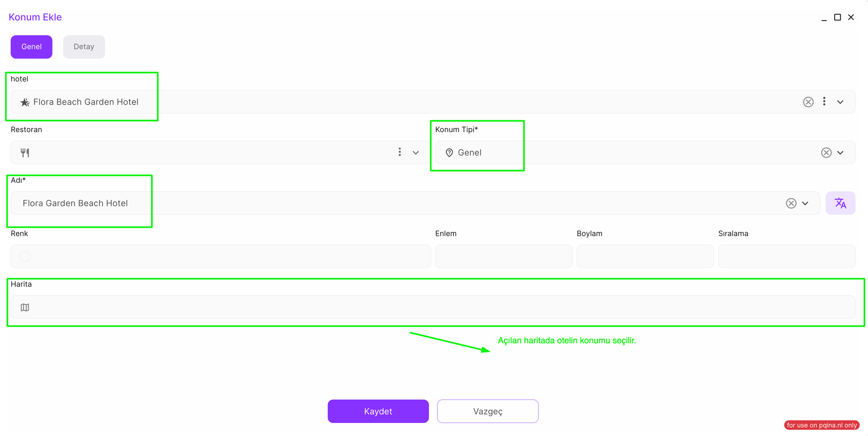Click the star icon in hotel field
868x436 pixels.
point(25,102)
